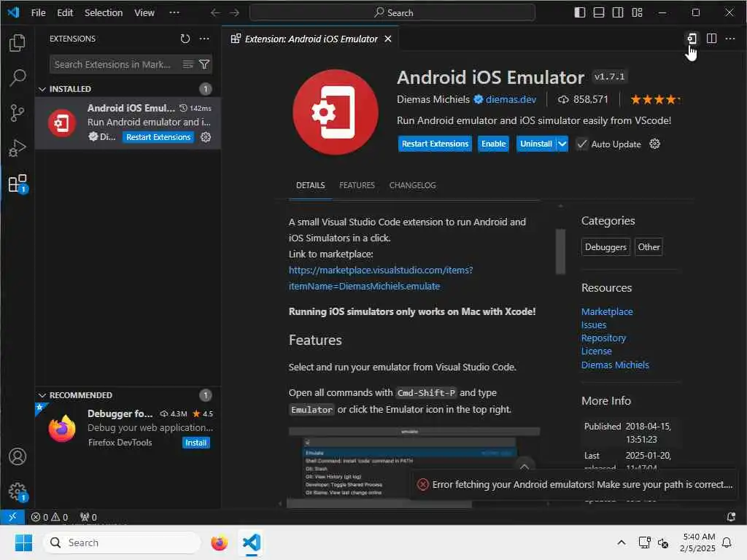
Task: Open Source Control view
Action: [18, 113]
